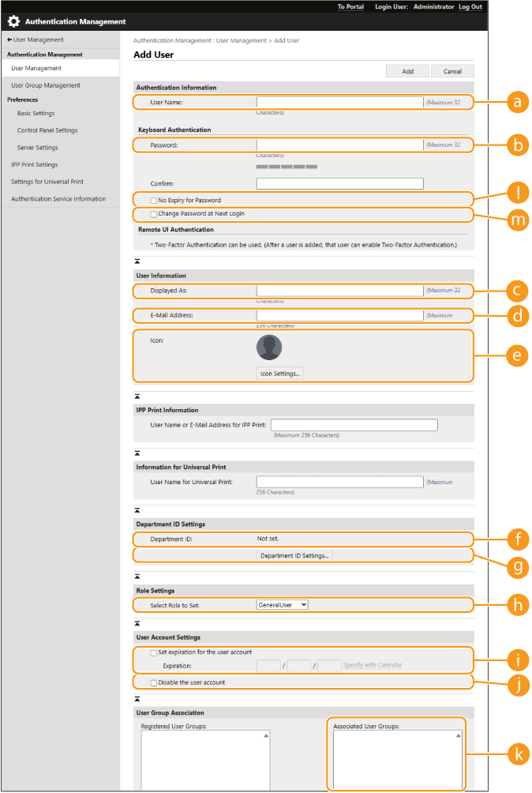532x793 pixels.
Task: Select Control Panel Settings in sidebar
Action: point(47,130)
